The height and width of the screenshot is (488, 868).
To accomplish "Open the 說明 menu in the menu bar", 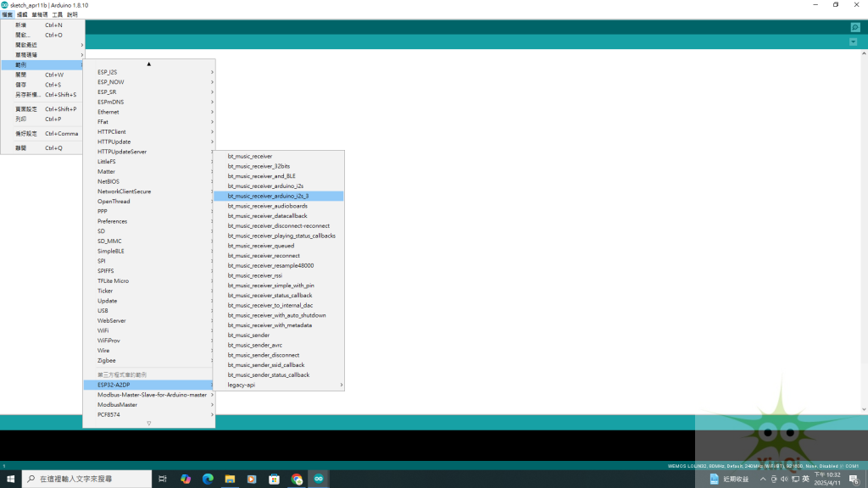I will point(73,15).
